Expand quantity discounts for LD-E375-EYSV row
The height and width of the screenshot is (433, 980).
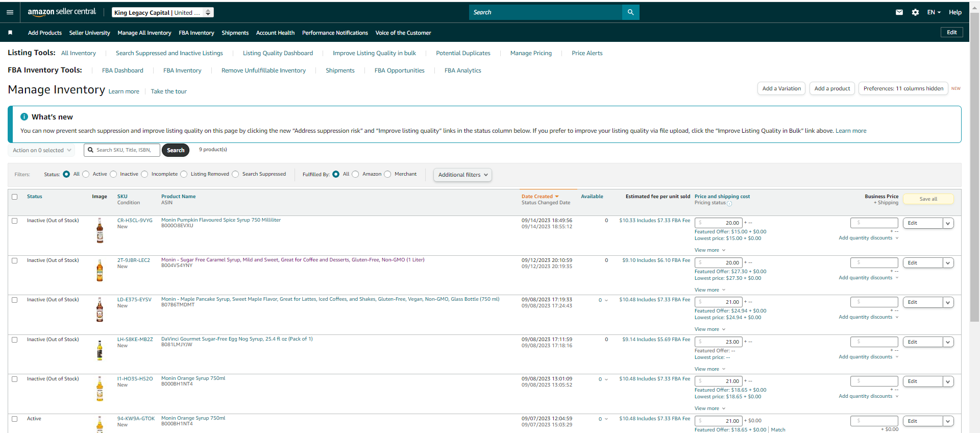[x=868, y=317]
